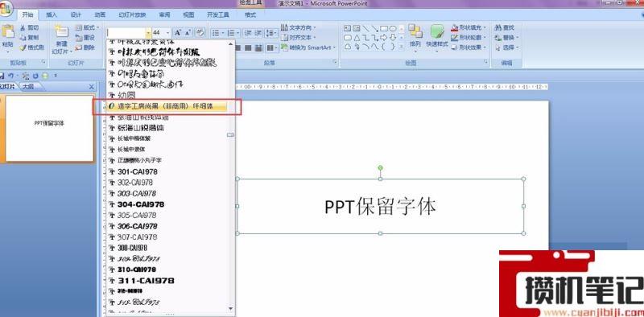Click the Office button logo
The width and height of the screenshot is (644, 317).
pos(5,10)
